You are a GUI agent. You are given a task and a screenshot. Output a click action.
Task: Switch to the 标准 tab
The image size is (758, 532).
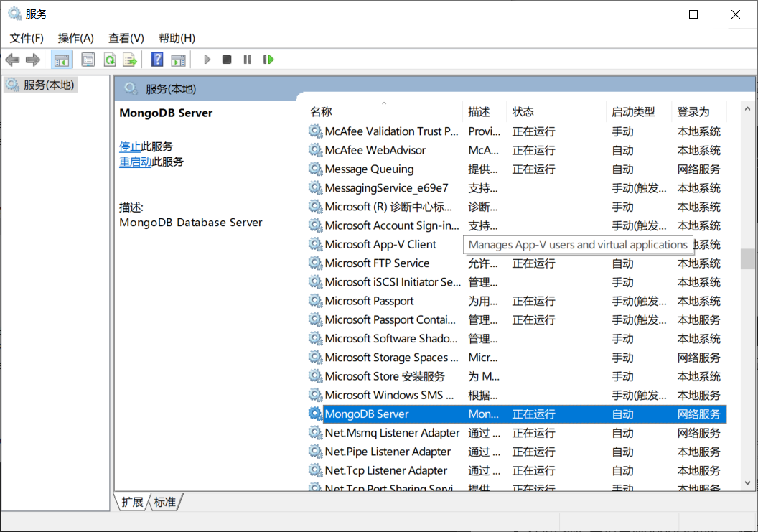pyautogui.click(x=165, y=502)
